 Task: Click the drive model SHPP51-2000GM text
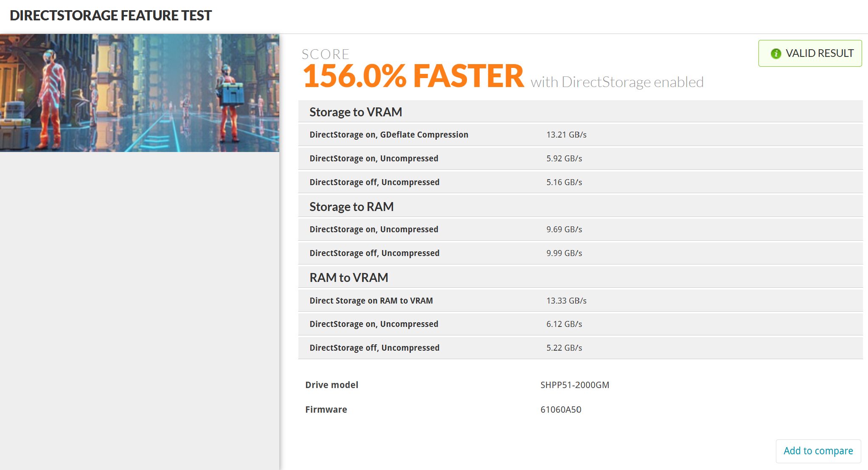pos(575,385)
